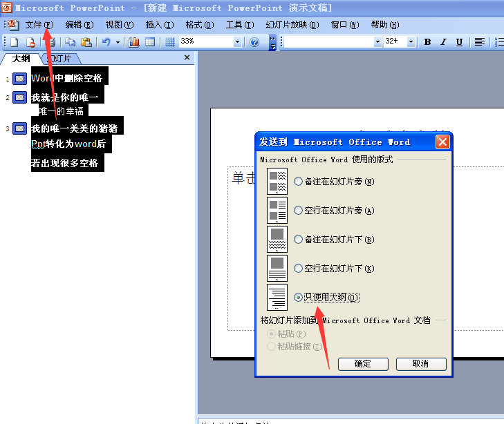
Task: Click outline text Word中删除空格
Action: click(x=67, y=78)
